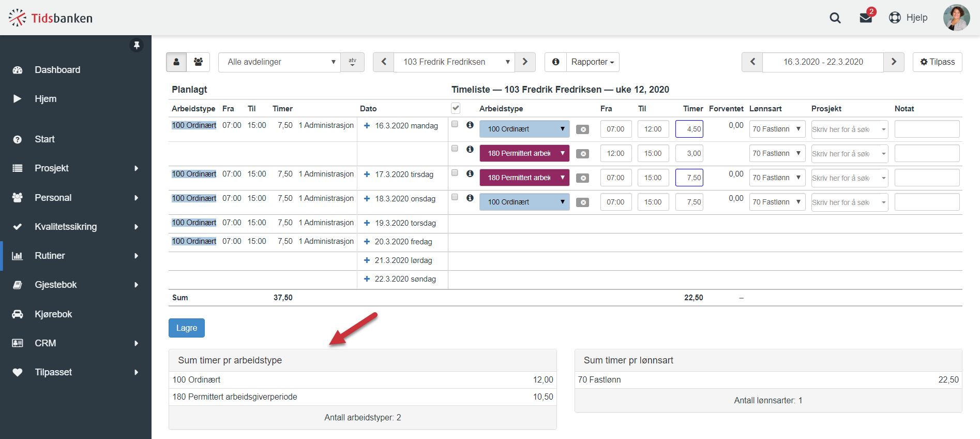Open Rapporter dropdown menu
980x439 pixels.
[x=593, y=62]
